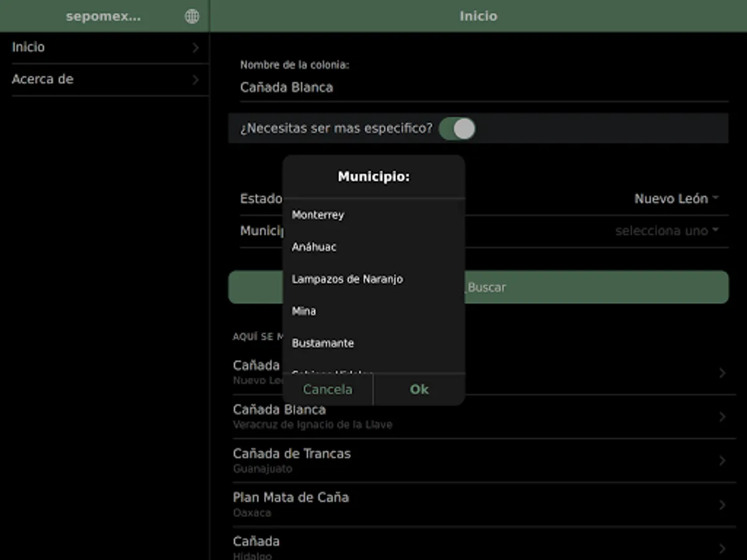Click the chevron on the Acerca de row

tap(195, 80)
